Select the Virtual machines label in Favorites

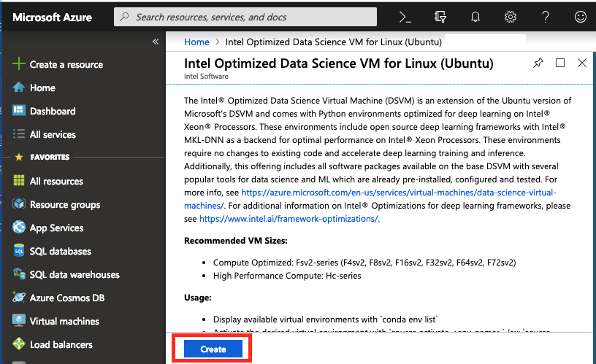point(64,321)
